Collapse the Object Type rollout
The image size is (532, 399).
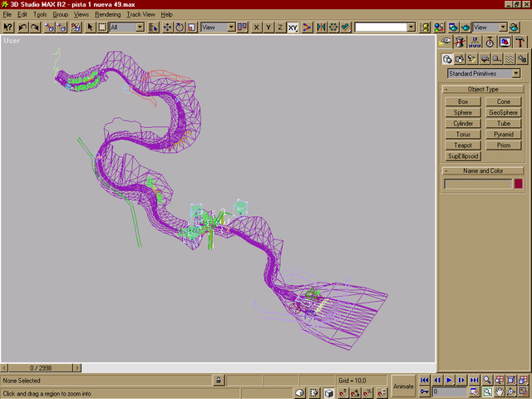coord(483,89)
